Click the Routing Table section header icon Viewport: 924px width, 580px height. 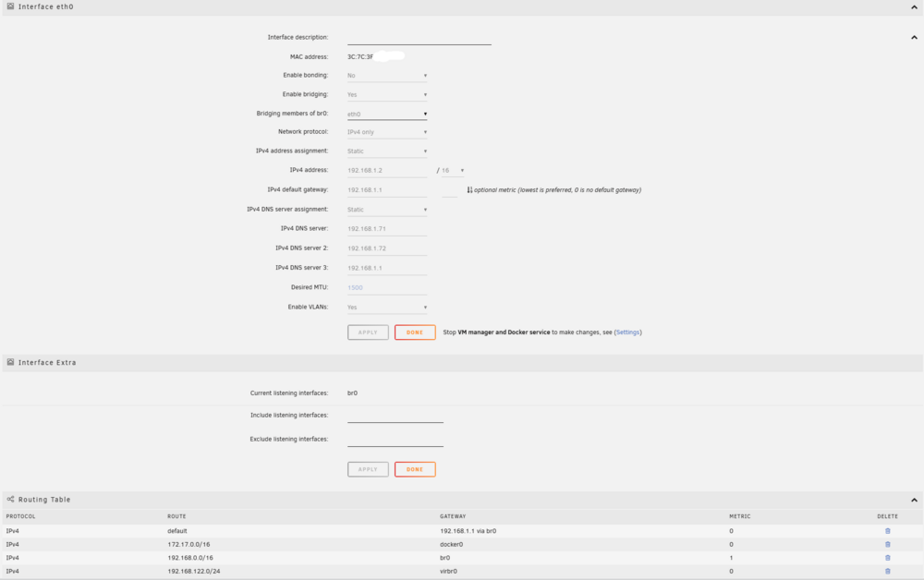click(10, 500)
